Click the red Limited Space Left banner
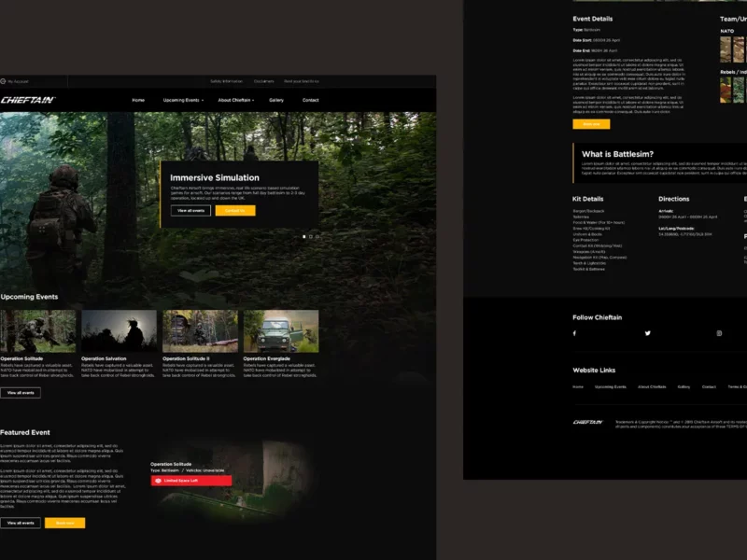Viewport: 747px width, 560px height. pos(191,481)
